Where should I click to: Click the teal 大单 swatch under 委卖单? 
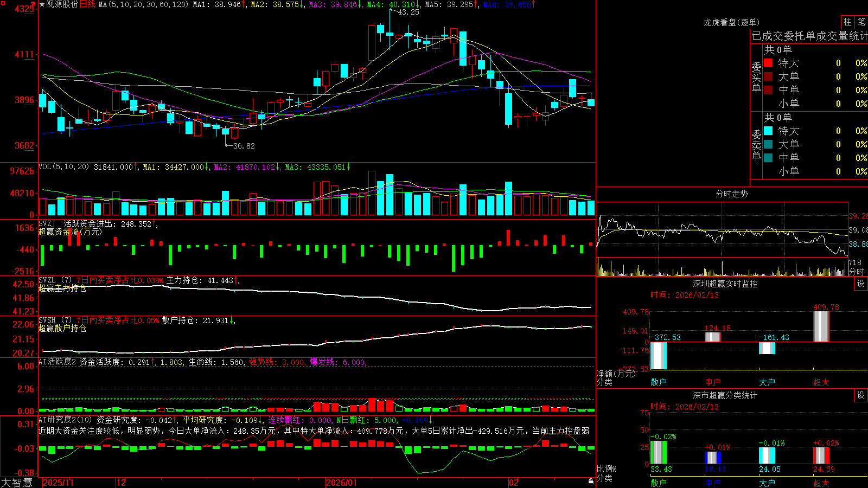[768, 144]
